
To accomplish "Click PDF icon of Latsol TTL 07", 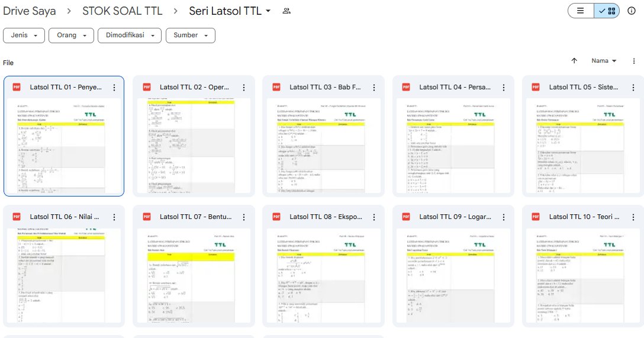I will [147, 217].
